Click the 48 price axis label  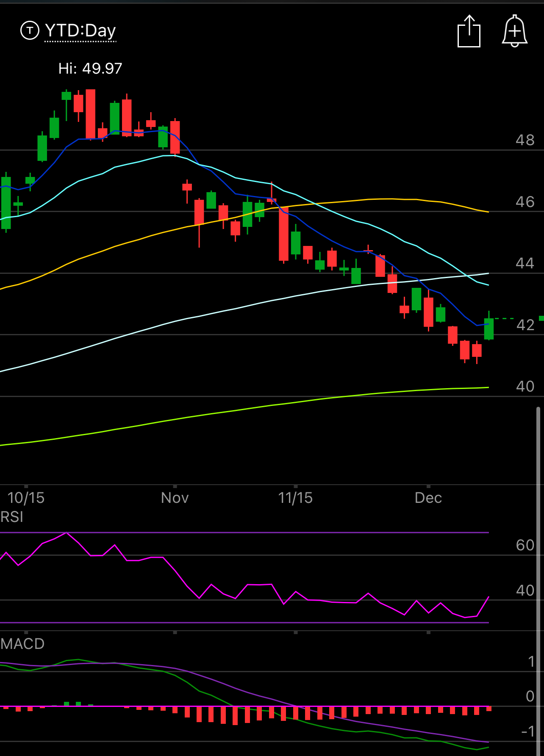(x=525, y=140)
